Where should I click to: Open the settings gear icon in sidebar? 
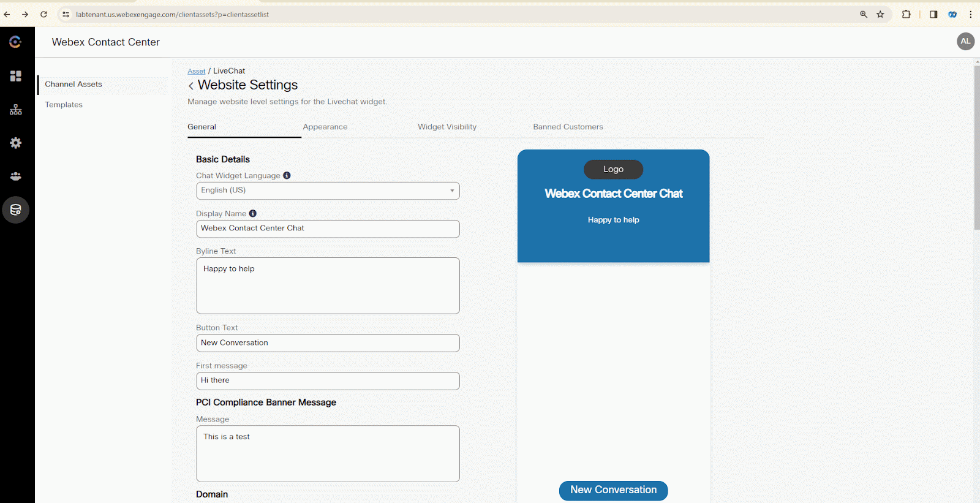(x=16, y=143)
